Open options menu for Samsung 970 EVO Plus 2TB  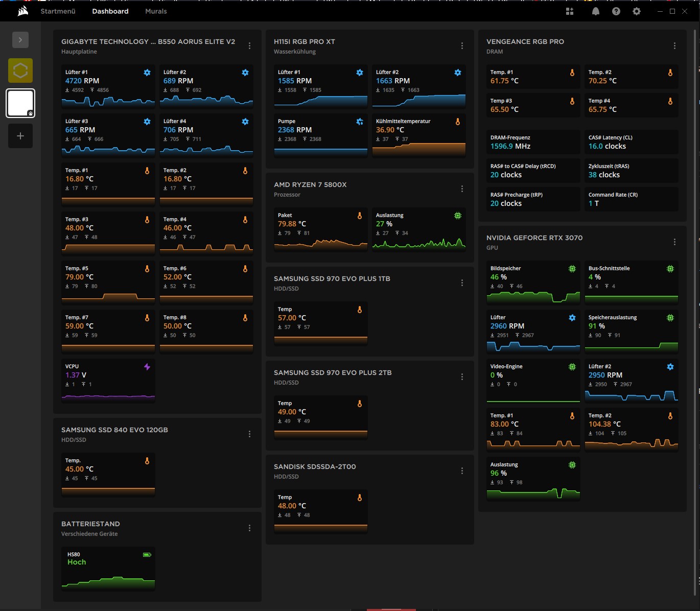tap(462, 377)
